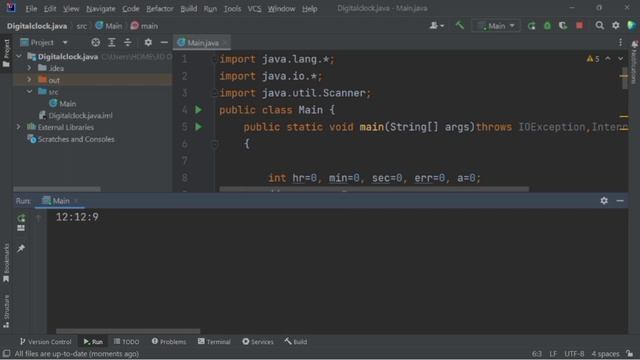Open Project panel options gear
Image resolution: width=640 pixels, height=360 pixels.
coord(148,42)
